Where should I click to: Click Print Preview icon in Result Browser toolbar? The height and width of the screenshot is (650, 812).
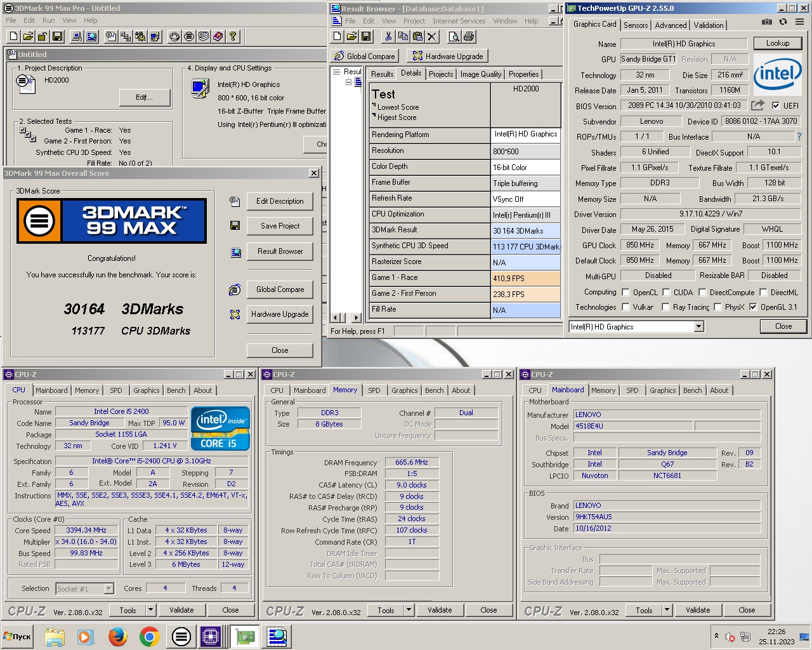[x=454, y=36]
